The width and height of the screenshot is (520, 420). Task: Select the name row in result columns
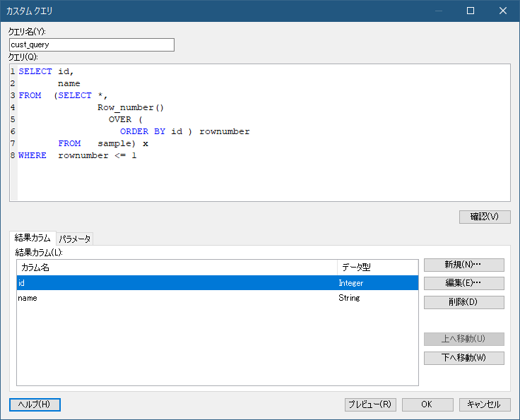[218, 298]
